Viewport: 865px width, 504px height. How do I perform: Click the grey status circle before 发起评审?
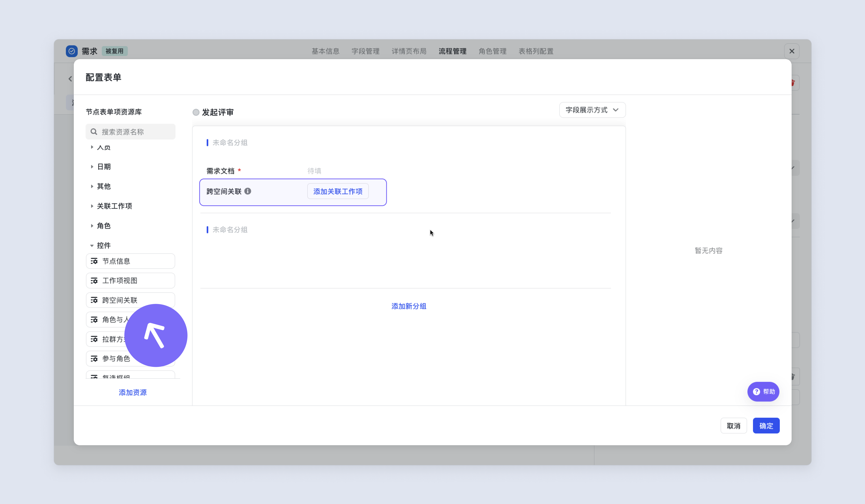click(x=196, y=112)
